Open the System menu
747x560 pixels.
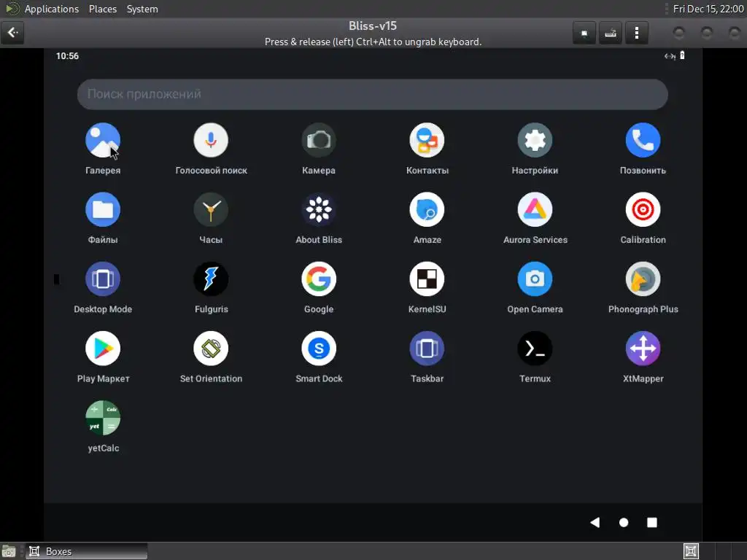click(x=142, y=9)
